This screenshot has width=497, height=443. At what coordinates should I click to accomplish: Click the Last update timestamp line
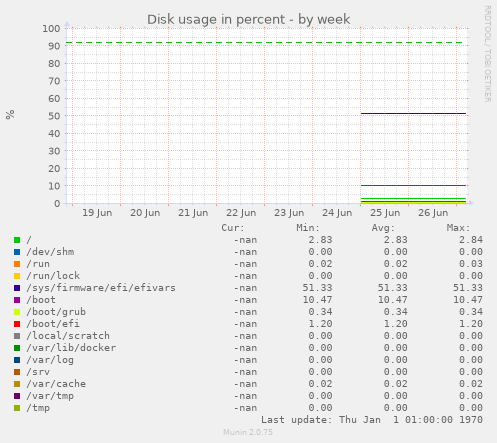(372, 420)
